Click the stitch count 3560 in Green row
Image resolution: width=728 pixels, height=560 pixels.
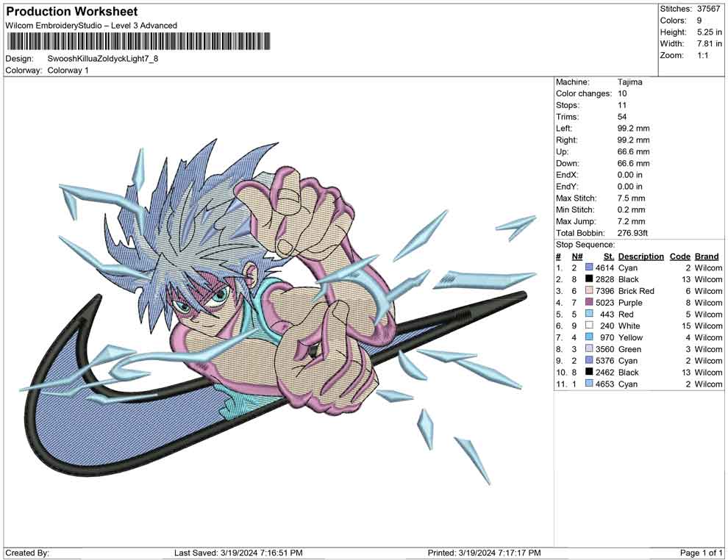605,349
